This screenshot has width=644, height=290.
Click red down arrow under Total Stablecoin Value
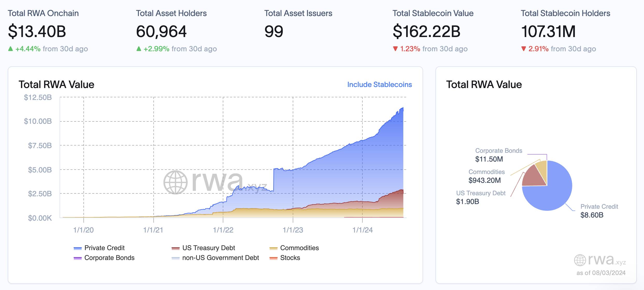click(395, 49)
